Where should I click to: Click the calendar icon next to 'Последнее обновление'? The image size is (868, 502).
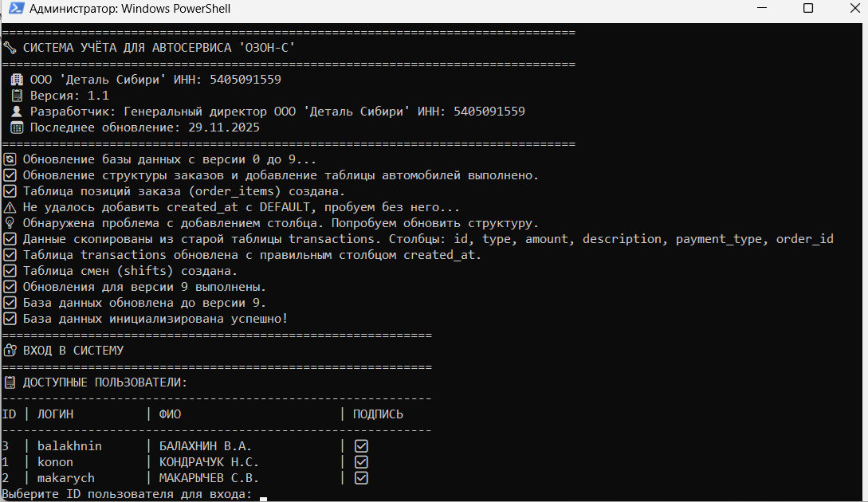tap(17, 127)
